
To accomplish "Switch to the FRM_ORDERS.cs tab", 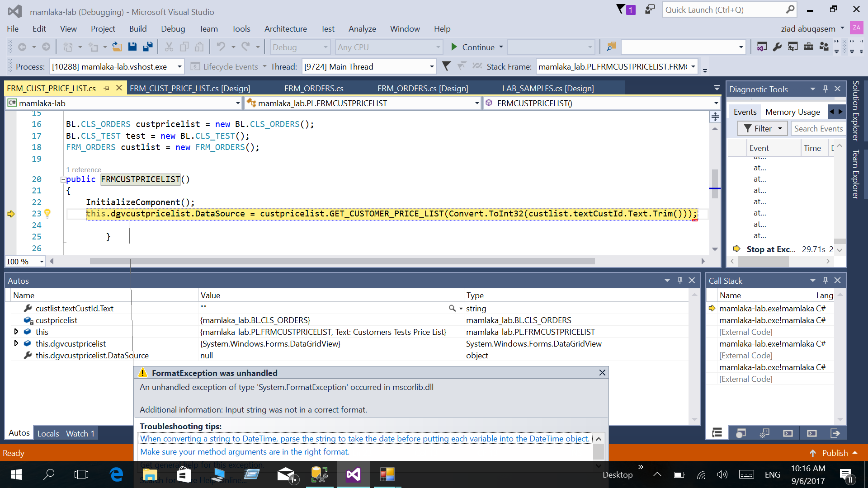I will pyautogui.click(x=314, y=88).
